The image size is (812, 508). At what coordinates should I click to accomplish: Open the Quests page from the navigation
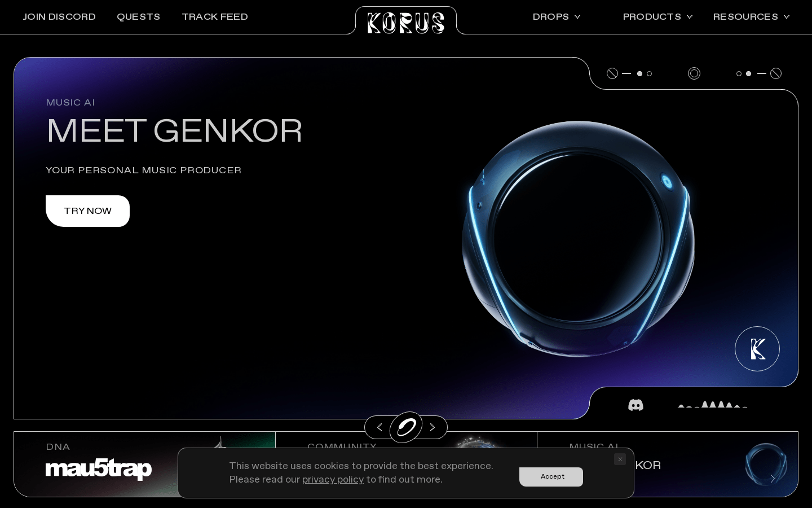(x=138, y=17)
